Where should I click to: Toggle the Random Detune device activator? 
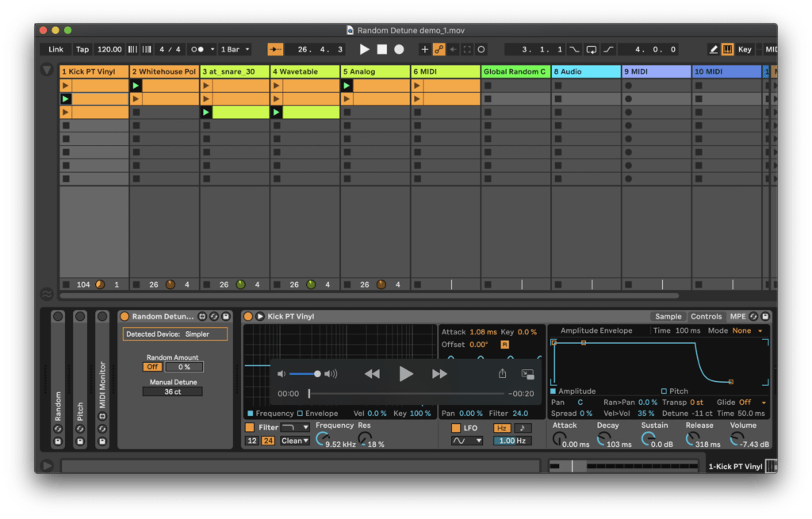click(x=124, y=316)
